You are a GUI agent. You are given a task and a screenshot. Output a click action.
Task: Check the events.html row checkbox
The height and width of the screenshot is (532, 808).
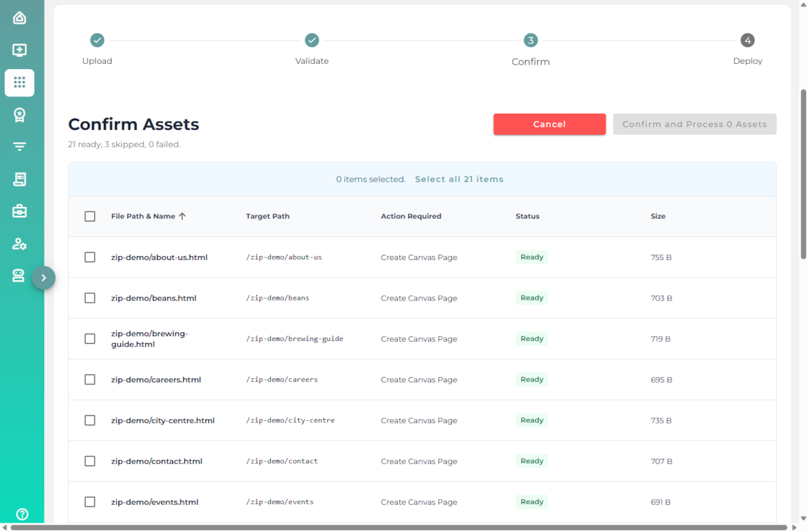[90, 502]
